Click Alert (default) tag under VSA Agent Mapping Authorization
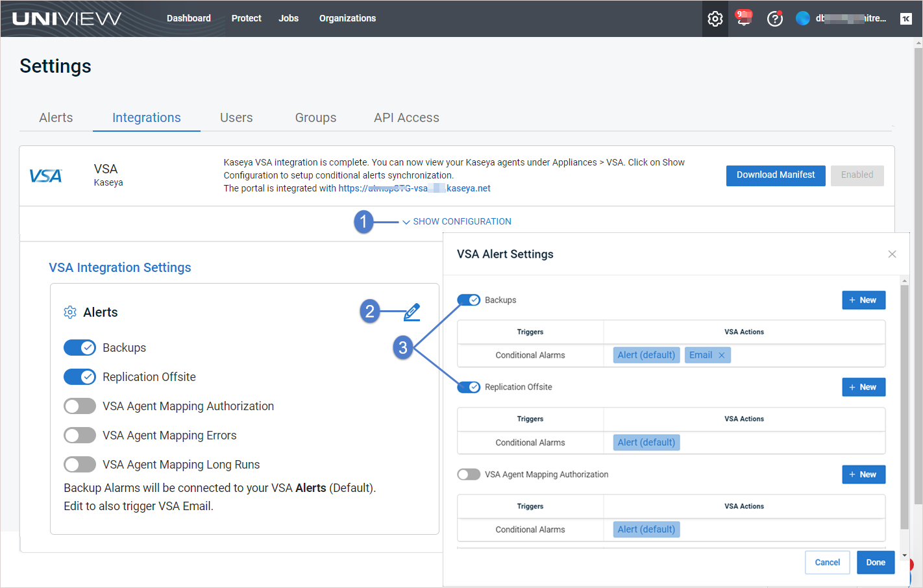The width and height of the screenshot is (923, 588). [646, 530]
